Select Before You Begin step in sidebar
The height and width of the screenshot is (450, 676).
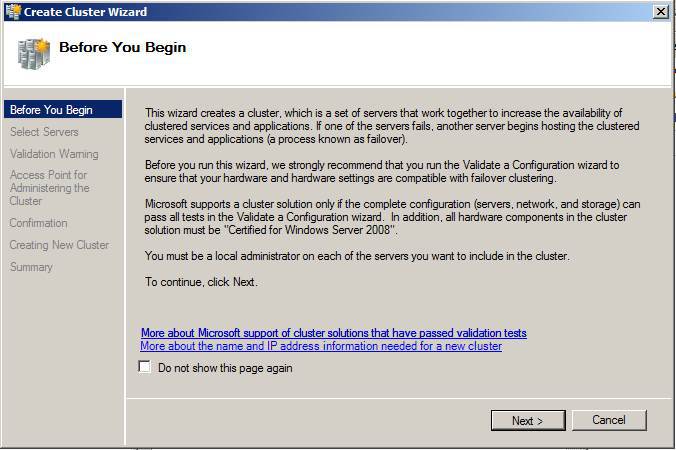tap(63, 109)
